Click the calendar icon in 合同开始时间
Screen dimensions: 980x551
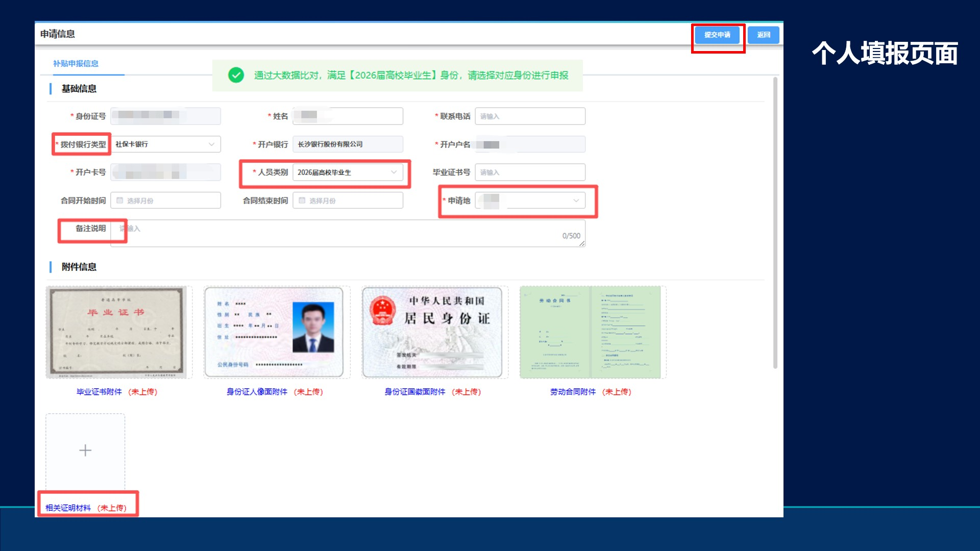[x=120, y=201]
